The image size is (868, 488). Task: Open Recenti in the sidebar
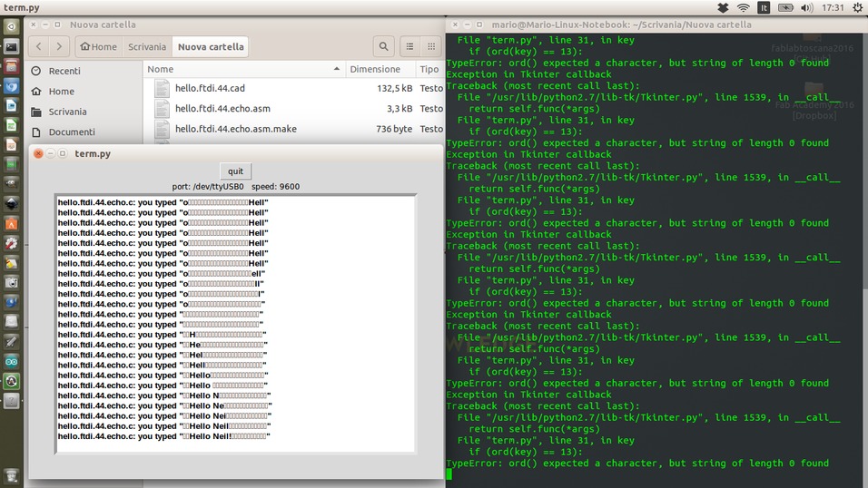tap(64, 71)
